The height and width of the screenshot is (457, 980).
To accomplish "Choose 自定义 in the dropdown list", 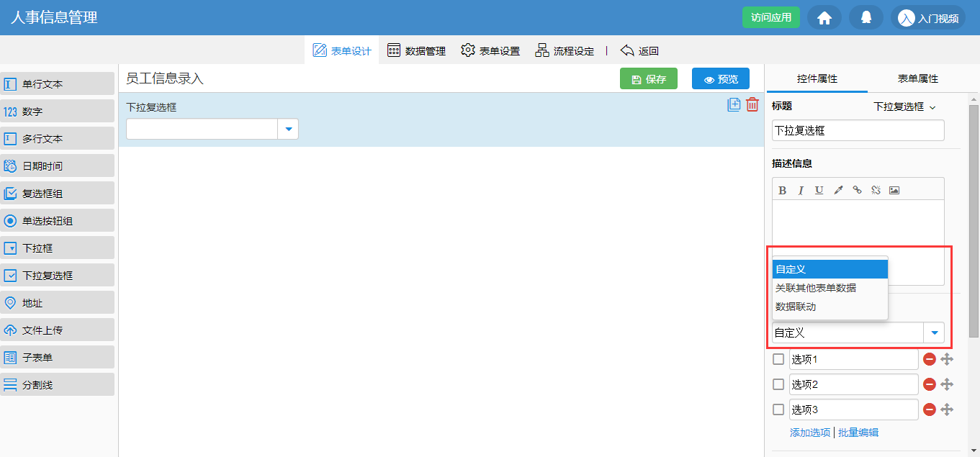I will (830, 269).
